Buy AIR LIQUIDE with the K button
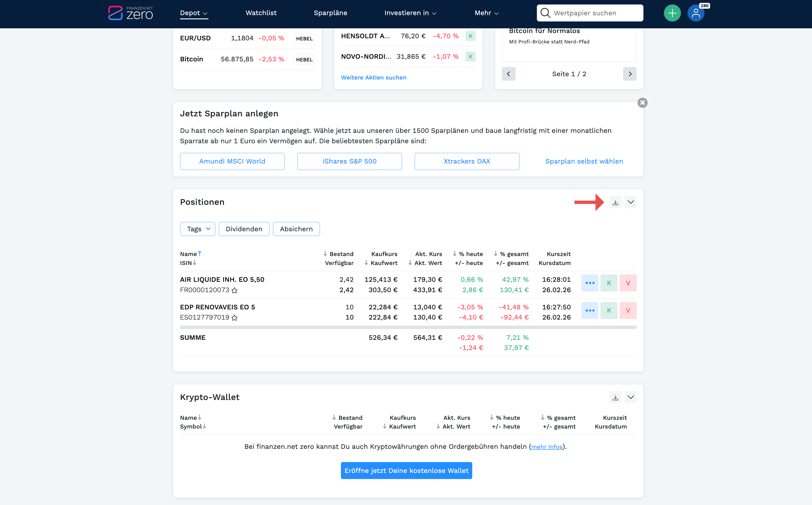The image size is (812, 505). (609, 283)
